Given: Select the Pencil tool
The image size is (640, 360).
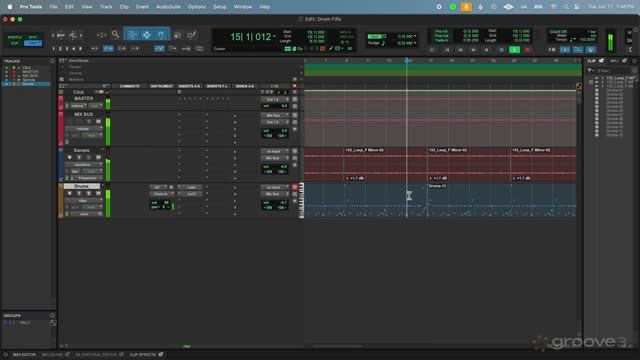Looking at the screenshot, I should (x=191, y=35).
